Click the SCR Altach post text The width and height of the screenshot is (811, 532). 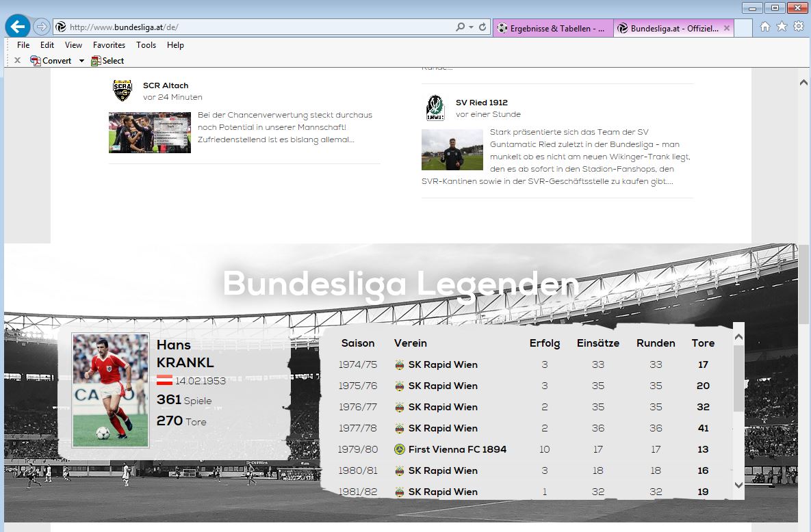(x=285, y=127)
